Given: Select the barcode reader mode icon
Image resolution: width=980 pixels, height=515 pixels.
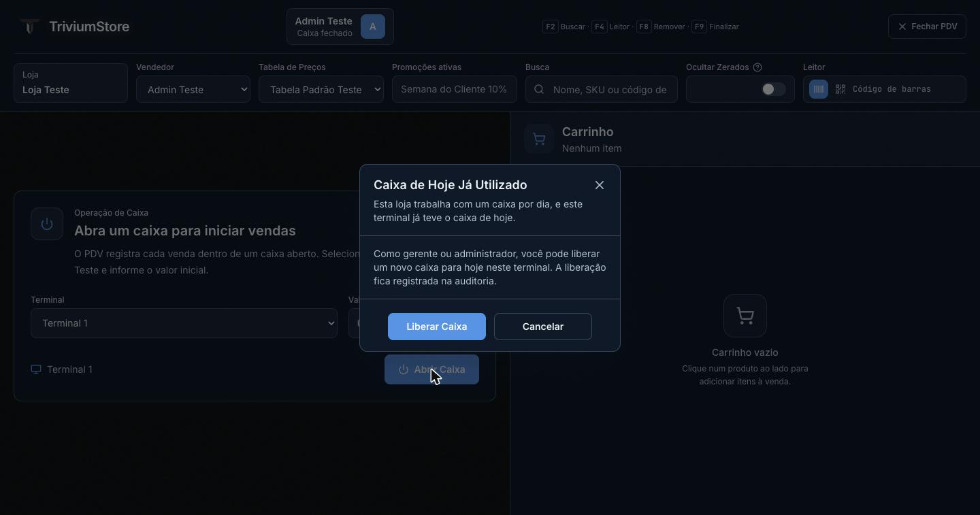Looking at the screenshot, I should [819, 89].
